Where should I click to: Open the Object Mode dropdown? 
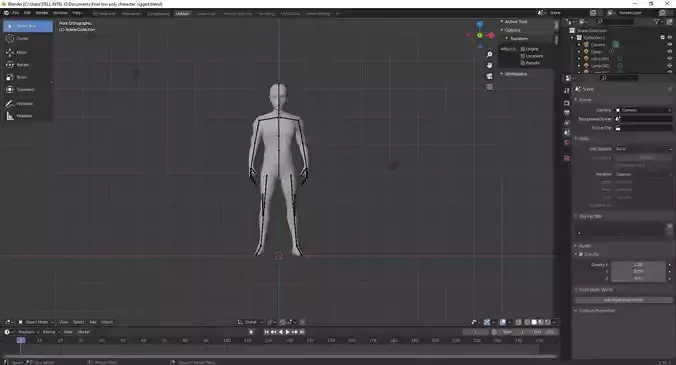pyautogui.click(x=36, y=322)
